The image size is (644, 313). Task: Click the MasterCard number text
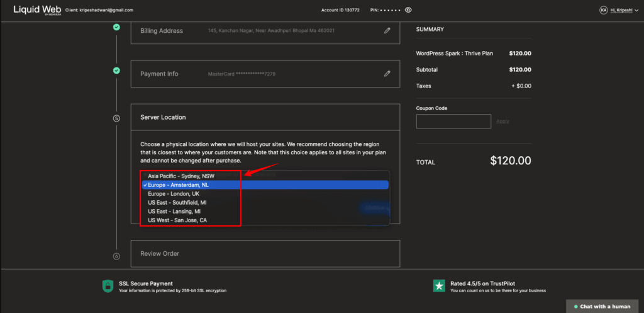coord(241,74)
